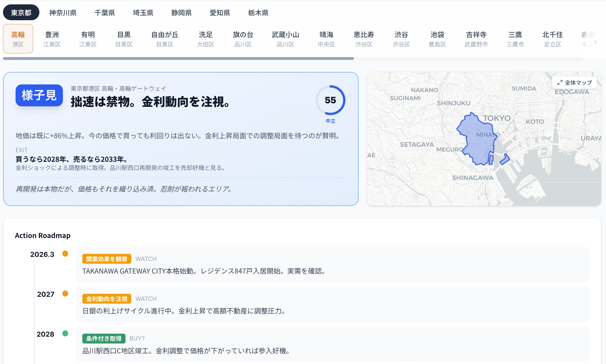Select the 東京都 prefecture tab
Viewport: 606px width, 364px height.
21,13
